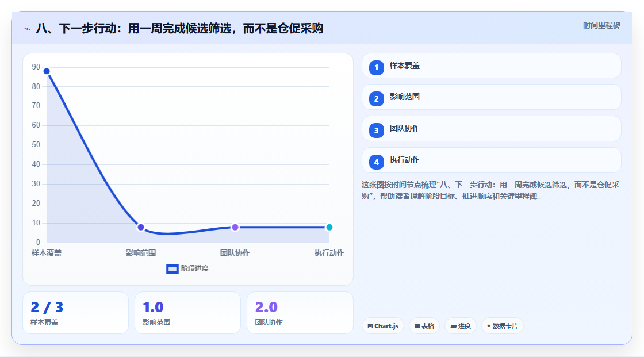
Task: Click the 2.0 团队协作 stat card
Action: [x=300, y=313]
